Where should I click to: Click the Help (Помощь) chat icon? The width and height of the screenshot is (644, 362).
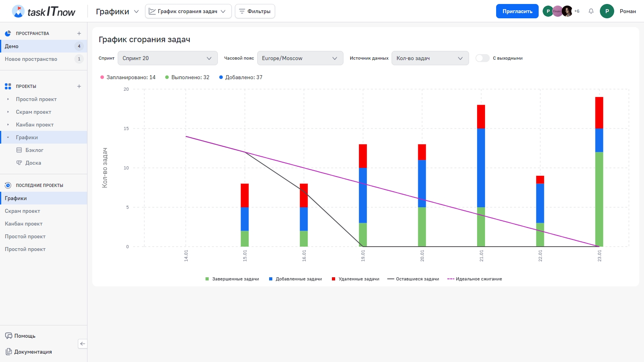click(x=9, y=336)
